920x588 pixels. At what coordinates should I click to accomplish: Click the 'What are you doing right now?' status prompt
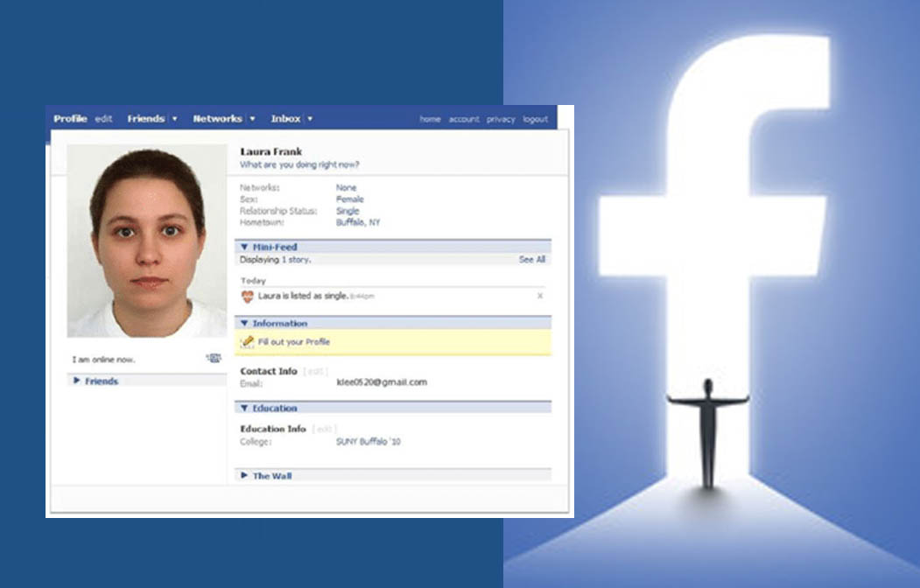tap(299, 164)
